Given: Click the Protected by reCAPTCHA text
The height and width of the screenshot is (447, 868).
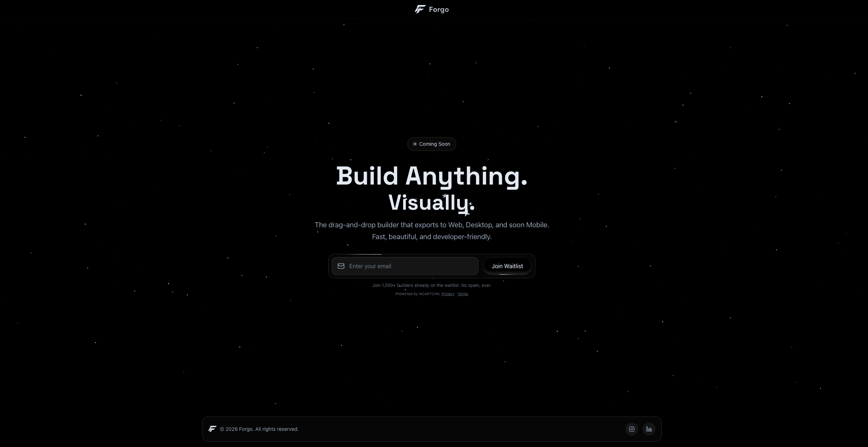Looking at the screenshot, I should click(x=417, y=294).
